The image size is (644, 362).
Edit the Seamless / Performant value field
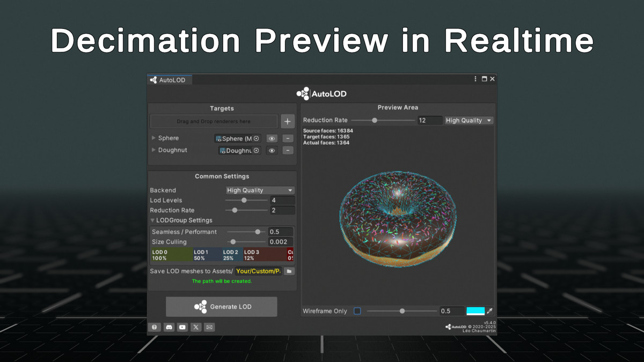coord(281,232)
